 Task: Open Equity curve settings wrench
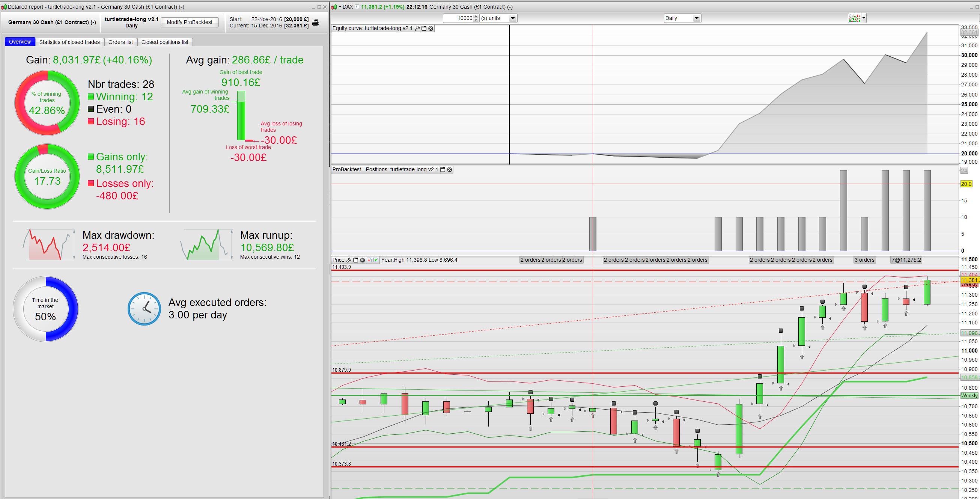pyautogui.click(x=417, y=29)
